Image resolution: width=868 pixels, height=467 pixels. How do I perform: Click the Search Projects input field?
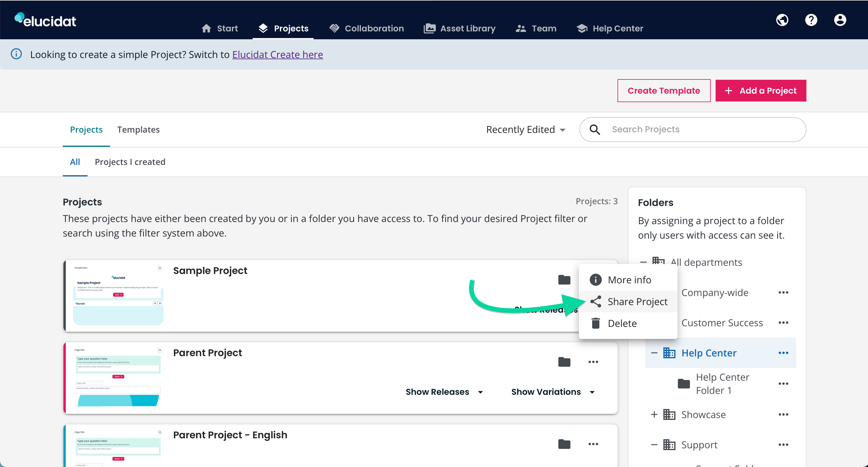point(693,130)
